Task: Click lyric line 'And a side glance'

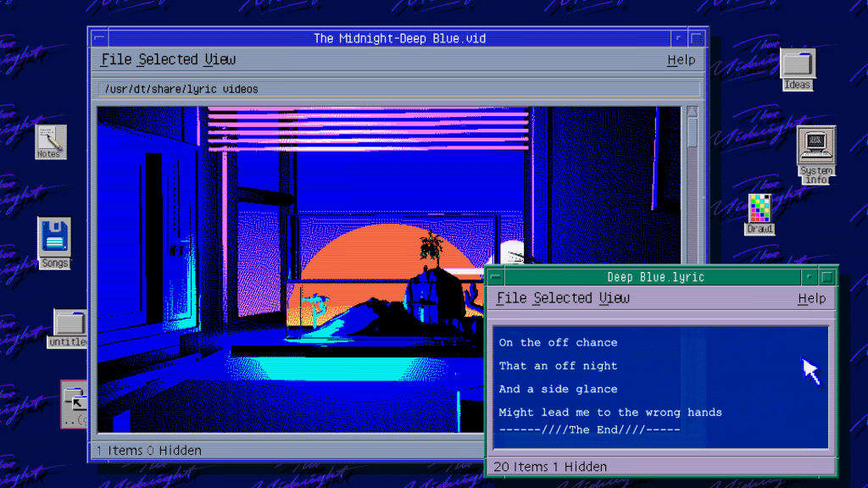Action: [558, 389]
